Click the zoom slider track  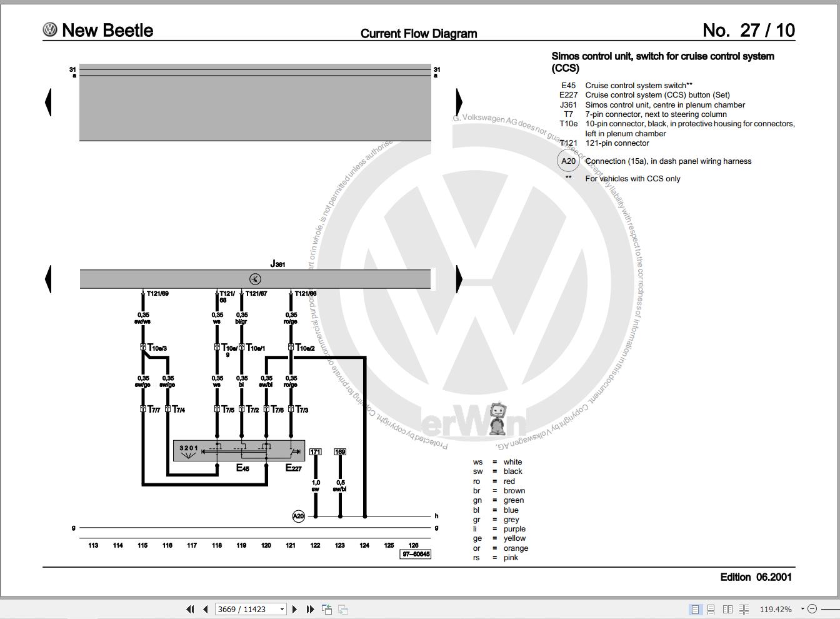pyautogui.click(x=829, y=609)
